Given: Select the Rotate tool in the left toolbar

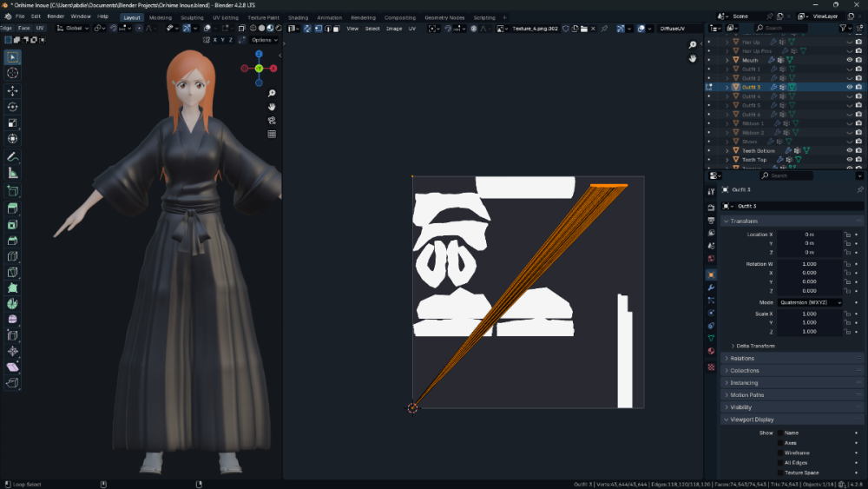Looking at the screenshot, I should coord(13,107).
